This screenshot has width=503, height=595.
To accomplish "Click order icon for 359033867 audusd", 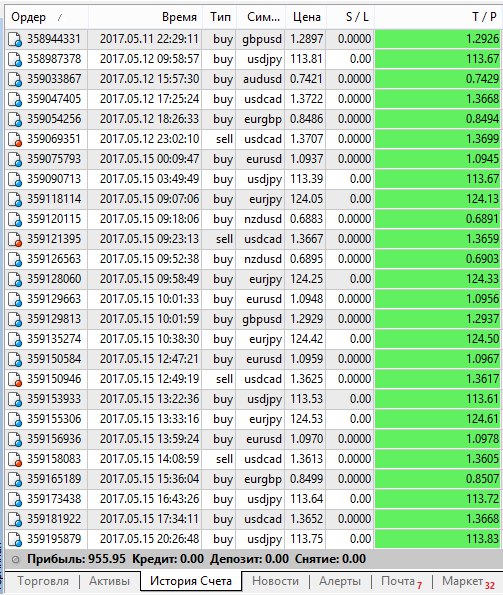I will [15, 79].
